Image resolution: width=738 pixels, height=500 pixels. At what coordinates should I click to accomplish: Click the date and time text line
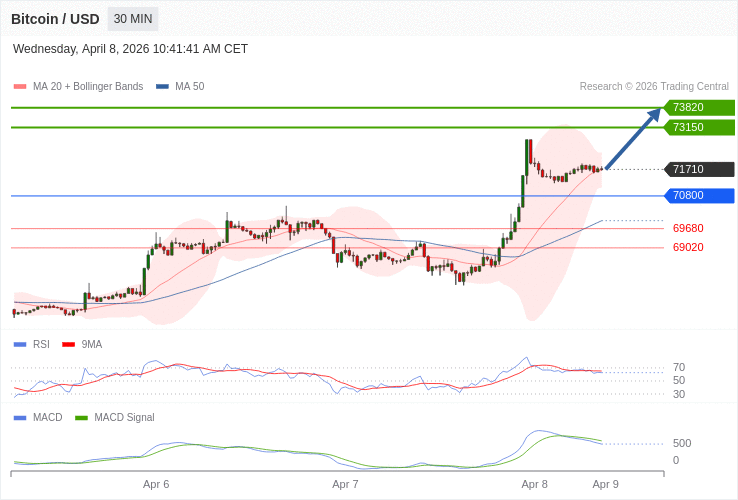[130, 49]
